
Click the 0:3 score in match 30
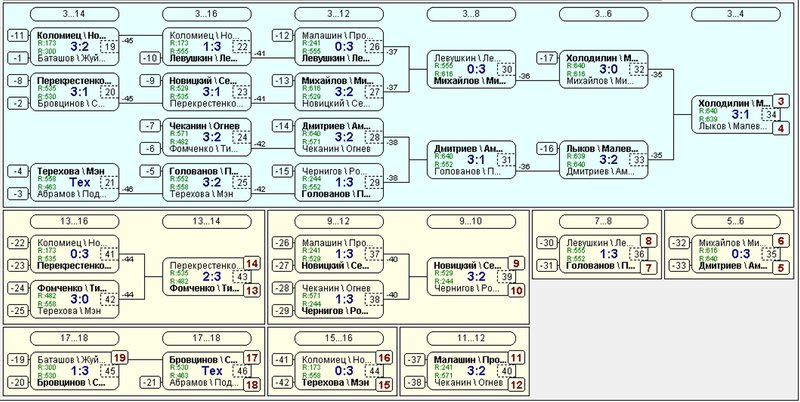[x=477, y=69]
